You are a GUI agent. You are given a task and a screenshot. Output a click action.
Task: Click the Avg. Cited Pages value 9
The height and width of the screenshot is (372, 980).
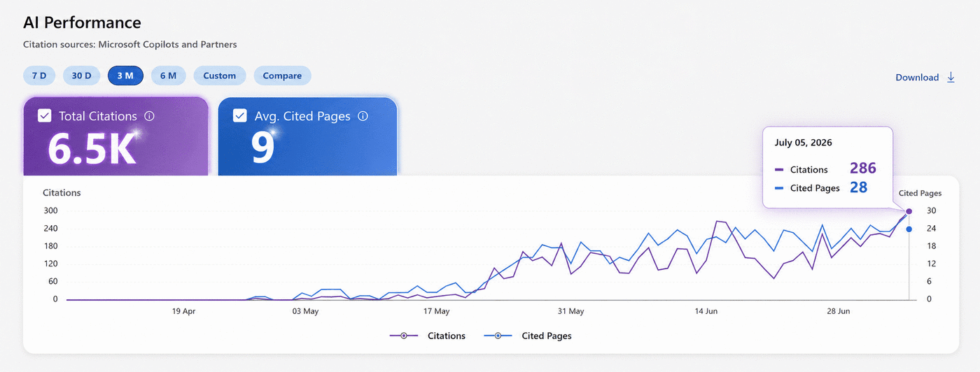pyautogui.click(x=263, y=149)
